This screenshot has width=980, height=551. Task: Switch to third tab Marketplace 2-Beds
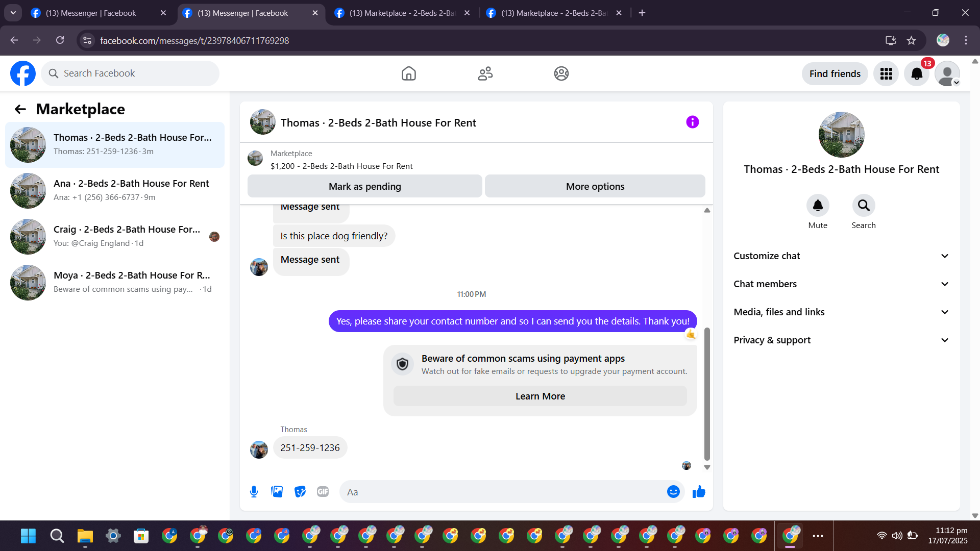[403, 13]
